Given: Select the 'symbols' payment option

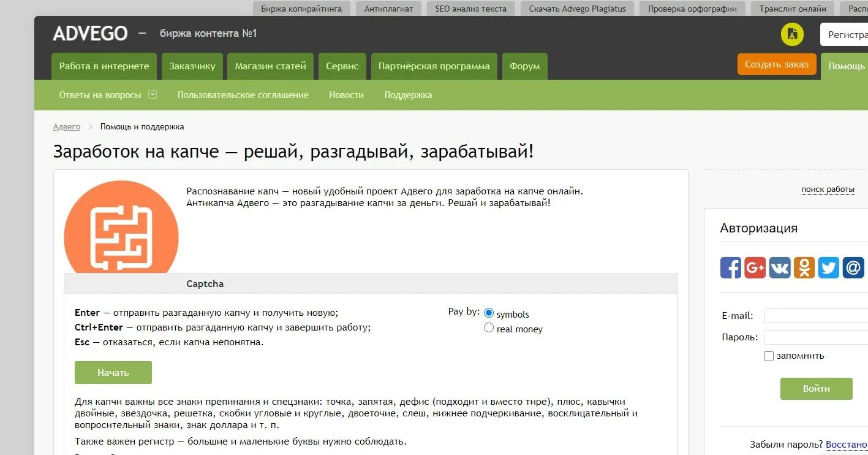Looking at the screenshot, I should [489, 313].
